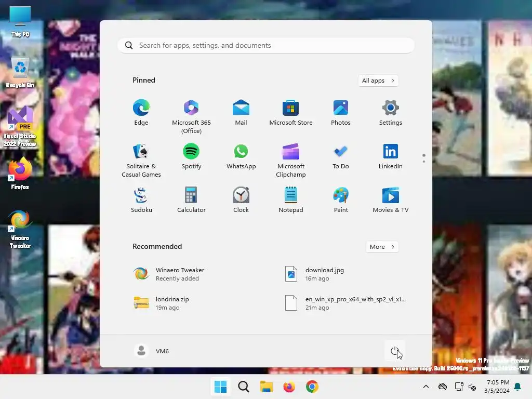Open the VM6 user account menu
Viewport: 532px width, 399px height.
151,351
